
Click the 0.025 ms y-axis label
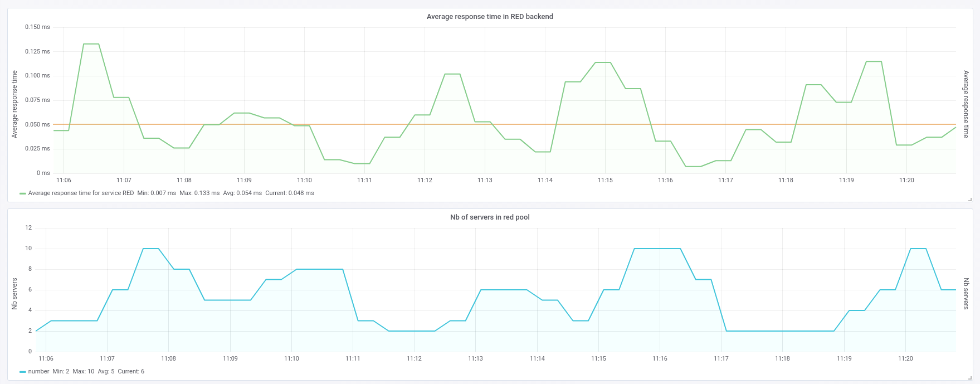[x=37, y=148]
